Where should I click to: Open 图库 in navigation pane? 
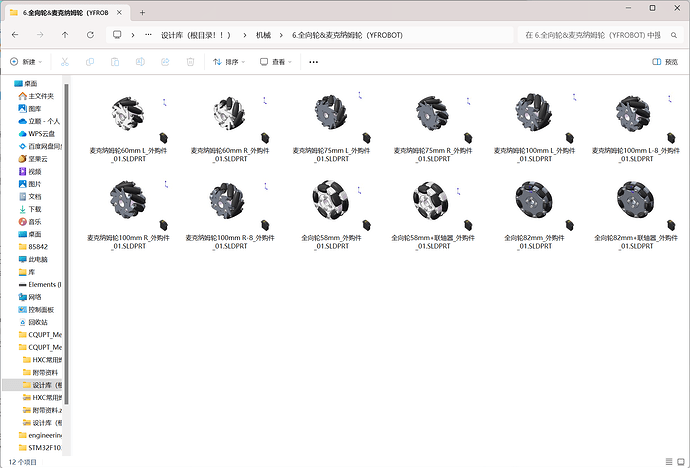pyautogui.click(x=30, y=109)
